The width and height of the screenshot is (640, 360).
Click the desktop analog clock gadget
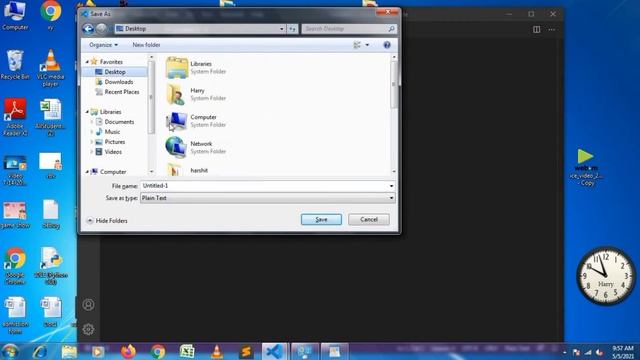[x=606, y=276]
